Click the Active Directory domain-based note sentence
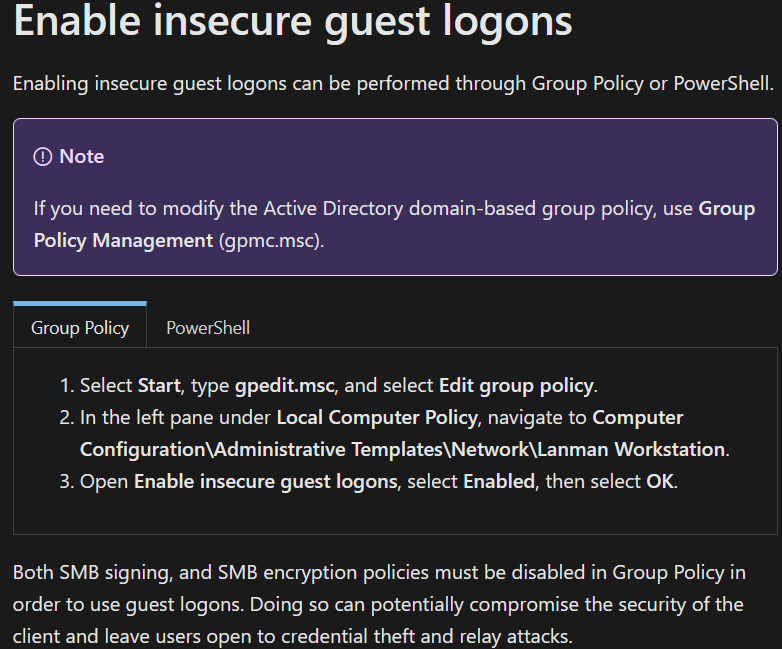 coord(394,224)
